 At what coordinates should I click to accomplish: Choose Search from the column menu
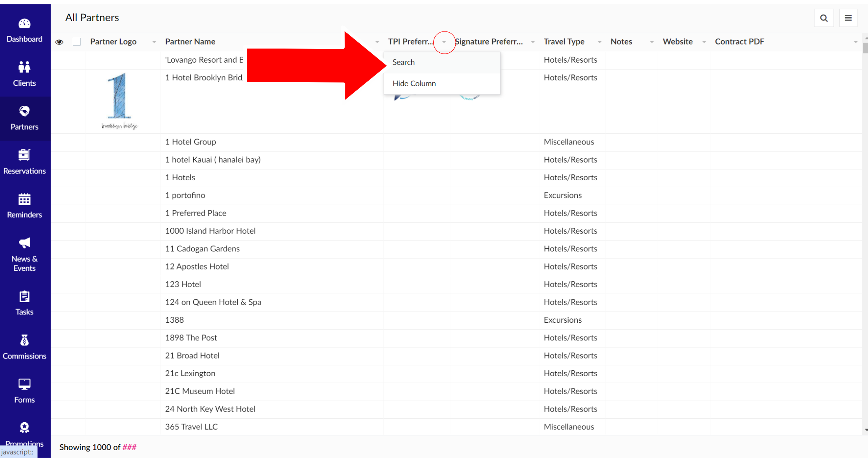pos(404,62)
